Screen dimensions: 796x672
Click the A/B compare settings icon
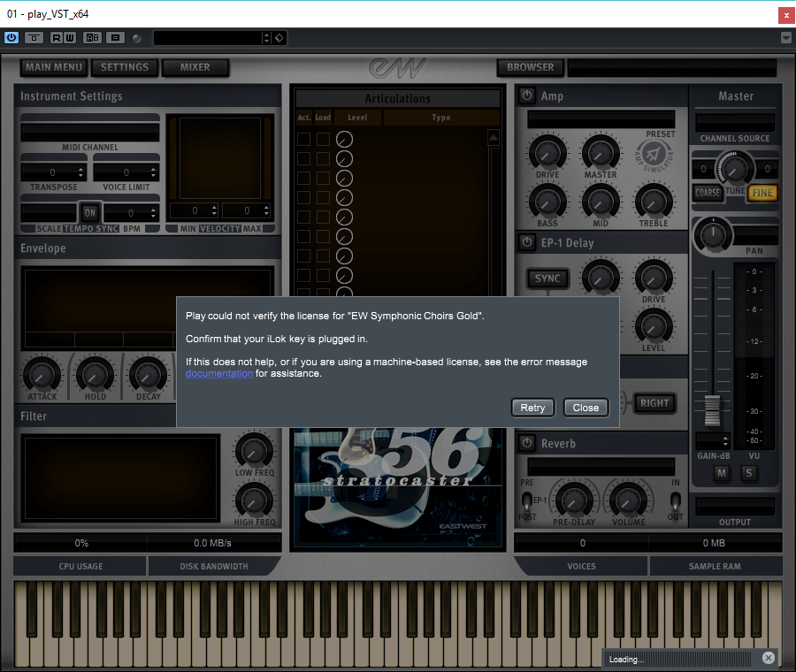point(92,37)
